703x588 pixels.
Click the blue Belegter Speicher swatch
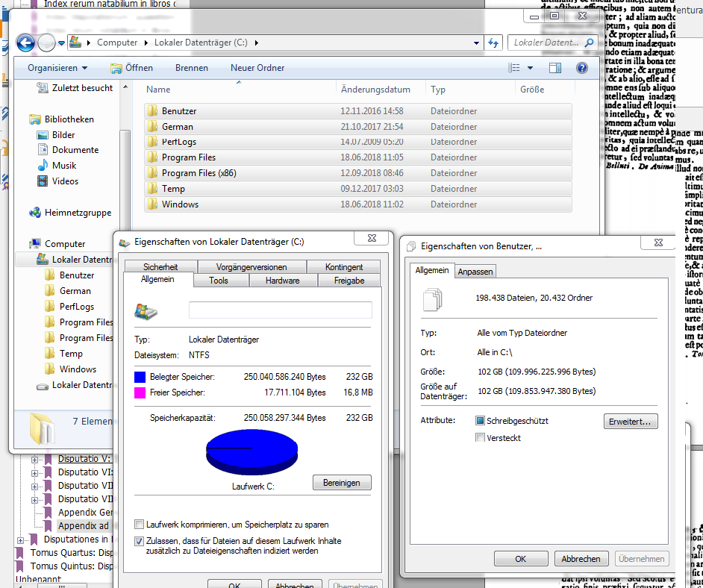[140, 377]
